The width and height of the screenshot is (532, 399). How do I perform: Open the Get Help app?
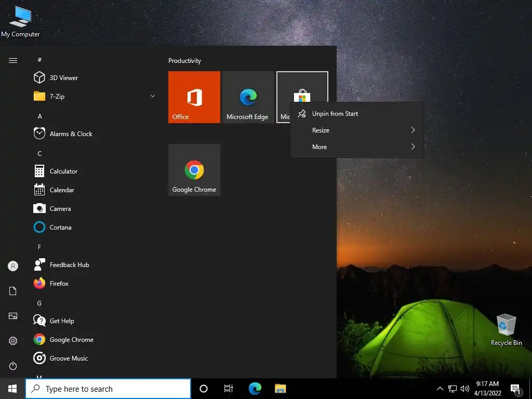(x=94, y=321)
